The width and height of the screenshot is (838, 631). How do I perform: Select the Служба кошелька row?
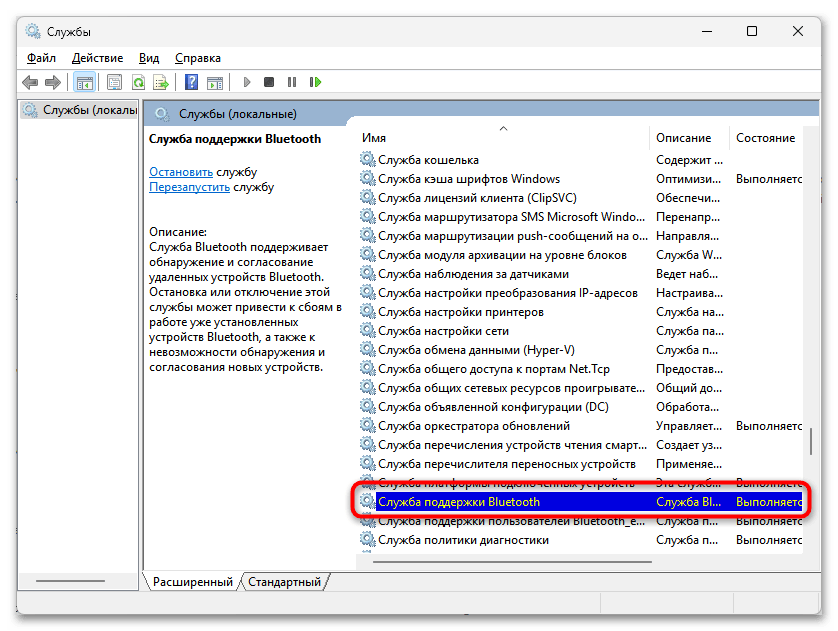point(580,160)
